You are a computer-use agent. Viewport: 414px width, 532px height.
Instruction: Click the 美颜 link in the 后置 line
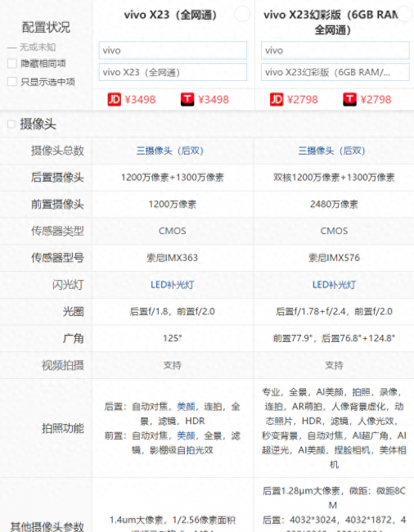[187, 407]
